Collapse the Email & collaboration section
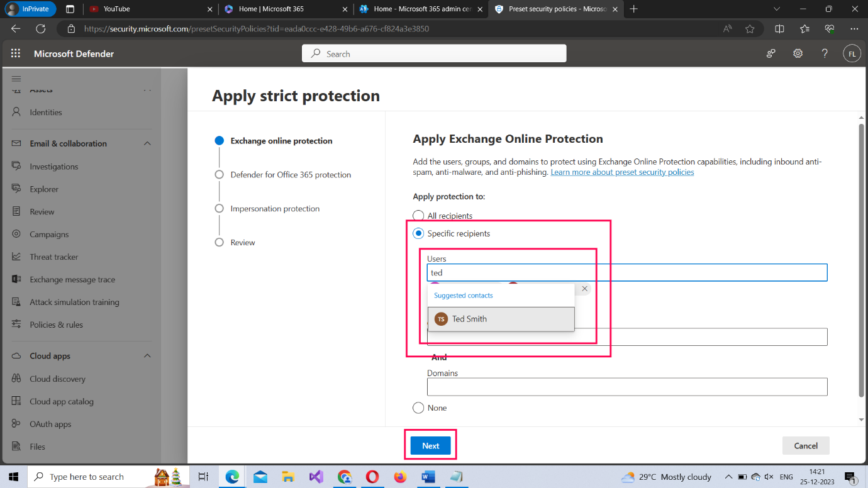This screenshot has width=868, height=488. pos(147,143)
